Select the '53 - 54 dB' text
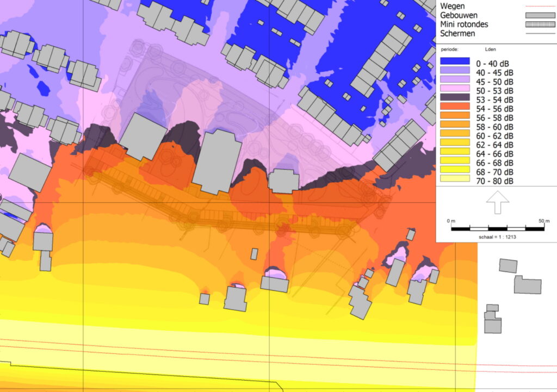Viewport: 557px width, 392px height. click(x=494, y=100)
